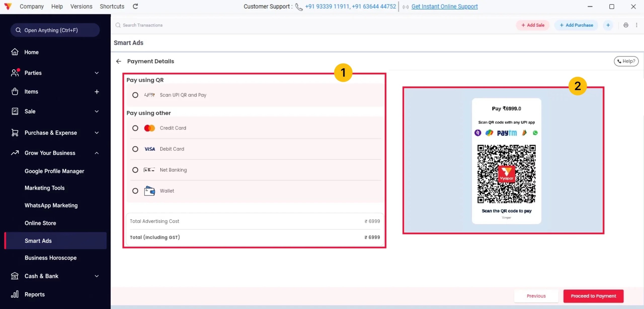Image resolution: width=644 pixels, height=309 pixels.
Task: Navigate to Online Store
Action: tap(40, 223)
